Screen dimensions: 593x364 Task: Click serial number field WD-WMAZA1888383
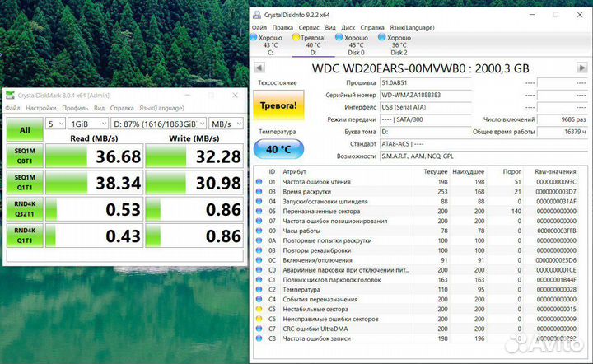coord(426,95)
